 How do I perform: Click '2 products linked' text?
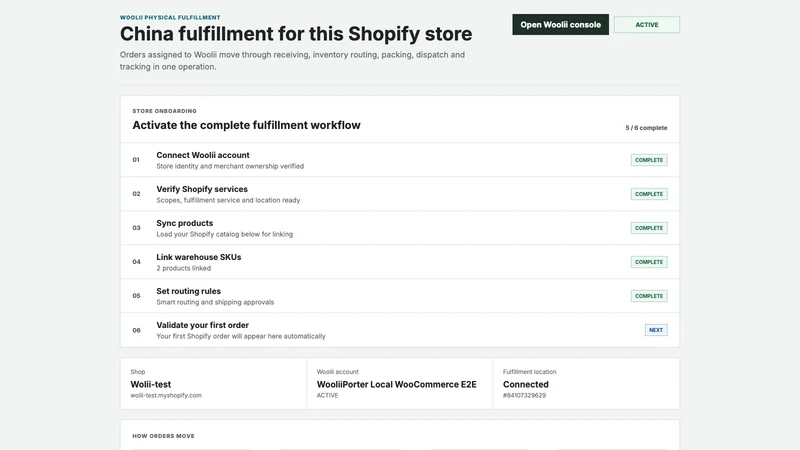(x=183, y=268)
